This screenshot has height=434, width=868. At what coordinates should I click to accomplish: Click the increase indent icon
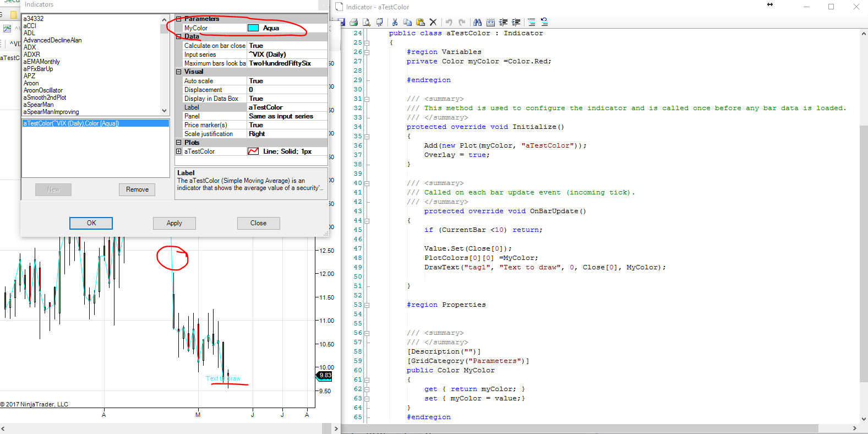coord(516,22)
